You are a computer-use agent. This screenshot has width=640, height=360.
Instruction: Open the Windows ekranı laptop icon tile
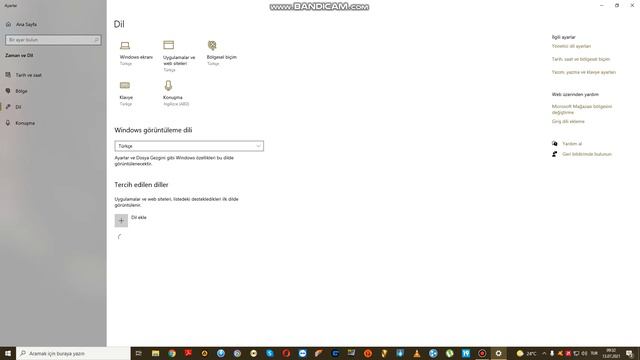click(136, 53)
